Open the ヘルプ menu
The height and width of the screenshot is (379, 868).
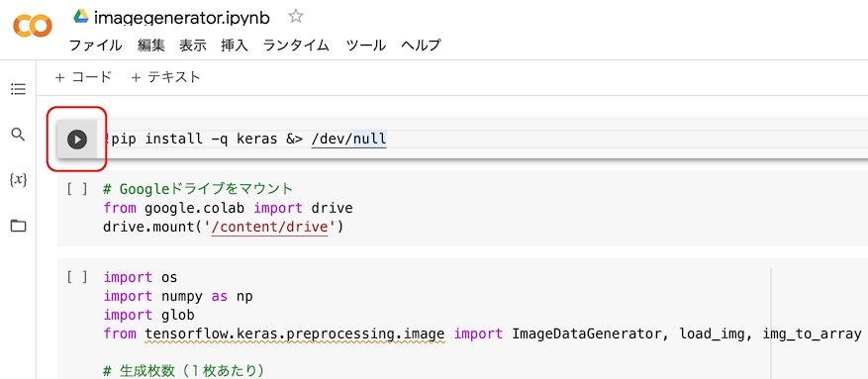click(422, 46)
